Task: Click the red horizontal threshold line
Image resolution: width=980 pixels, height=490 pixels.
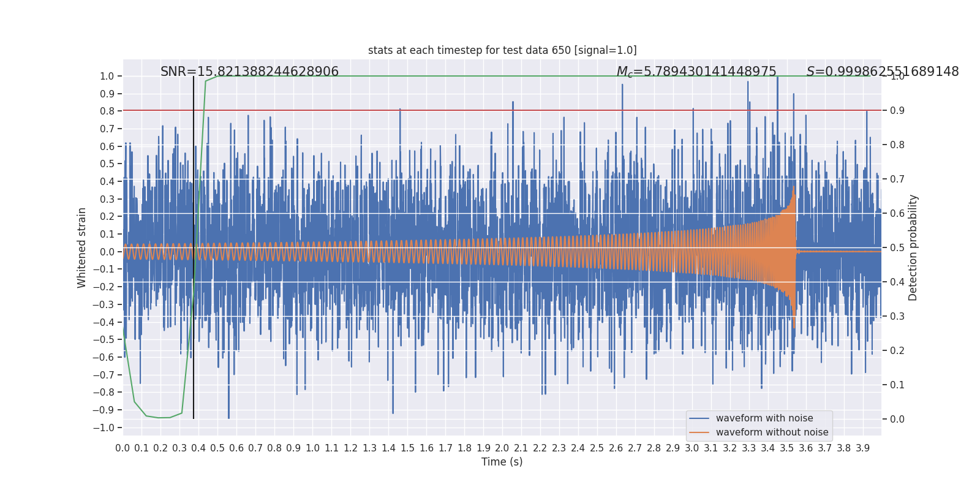Action: pyautogui.click(x=502, y=110)
